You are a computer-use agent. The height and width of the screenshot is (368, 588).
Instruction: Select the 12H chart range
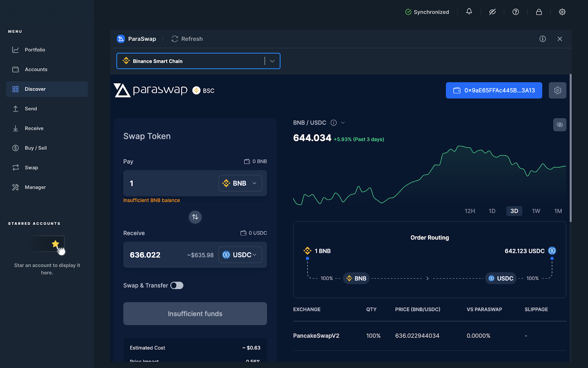tap(470, 211)
